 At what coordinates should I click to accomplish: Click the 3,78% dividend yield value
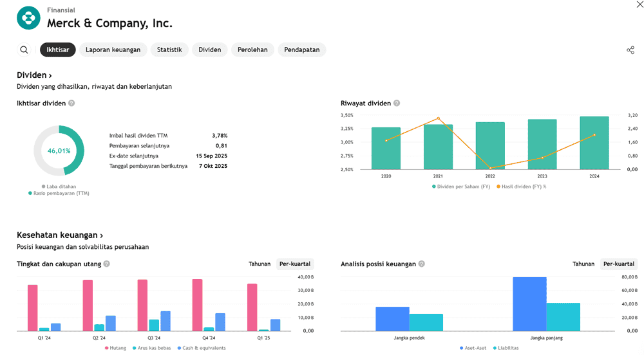tap(220, 136)
